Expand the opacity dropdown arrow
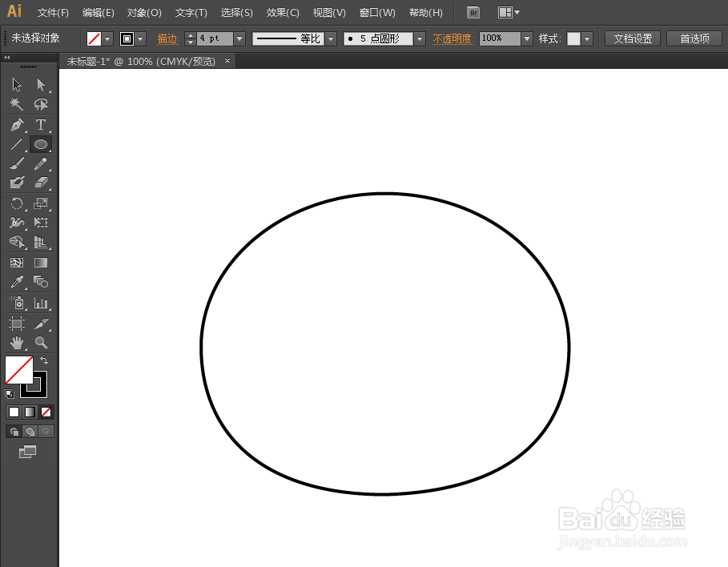Screen dimensions: 728x567 point(526,38)
